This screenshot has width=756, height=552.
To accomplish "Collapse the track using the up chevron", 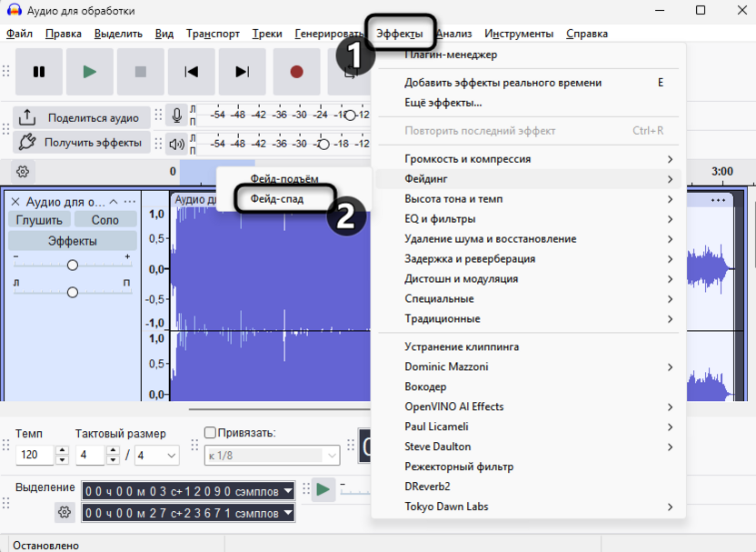I will [114, 202].
